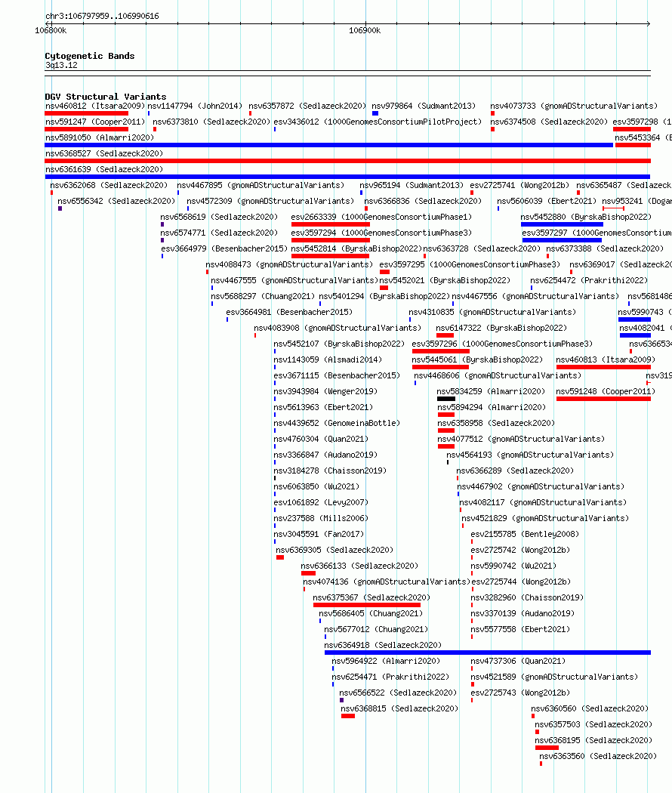Click the red bar under nsv6368195
Viewport: 672px width, 793px height.
547,748
